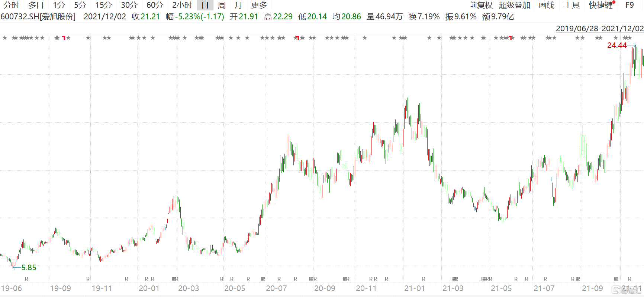Select the 多日 multi-day tab
The height and width of the screenshot is (297, 644).
[36, 5]
